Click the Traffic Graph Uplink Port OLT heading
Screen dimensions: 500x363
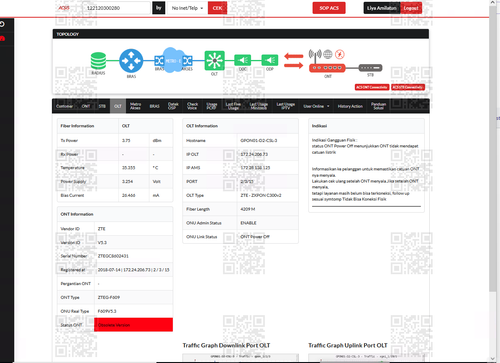(x=348, y=345)
